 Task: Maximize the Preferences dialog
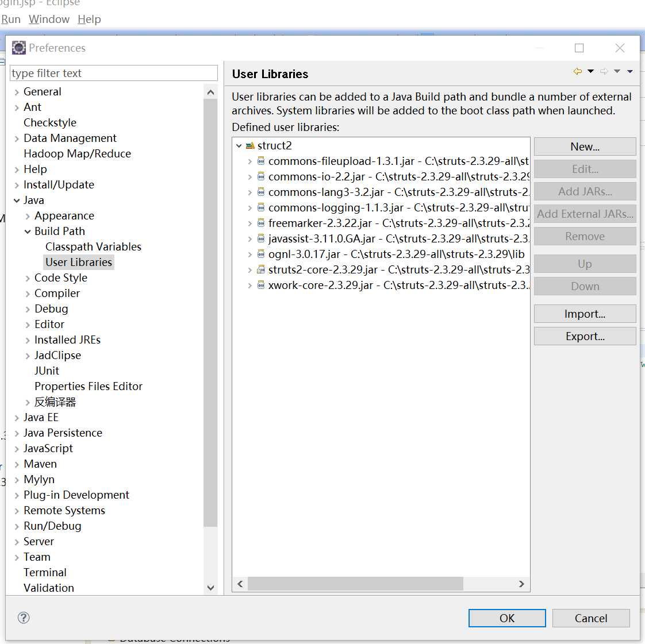(x=579, y=48)
